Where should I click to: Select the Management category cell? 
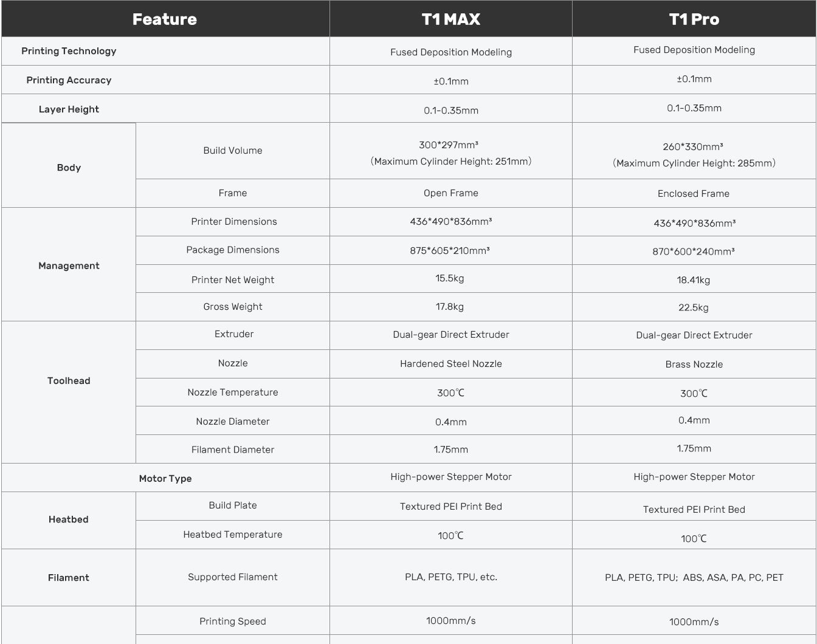tap(69, 265)
